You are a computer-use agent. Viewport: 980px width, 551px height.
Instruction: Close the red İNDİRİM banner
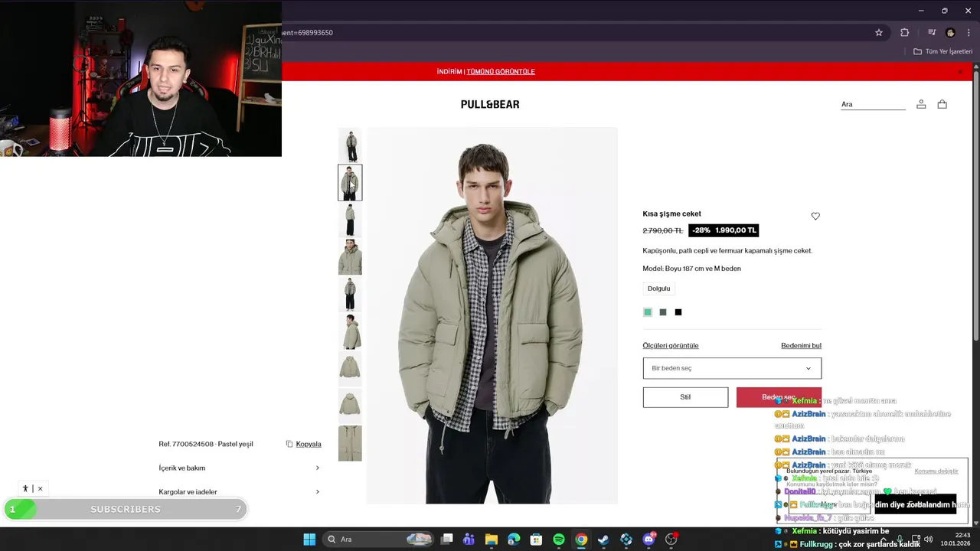pos(960,72)
